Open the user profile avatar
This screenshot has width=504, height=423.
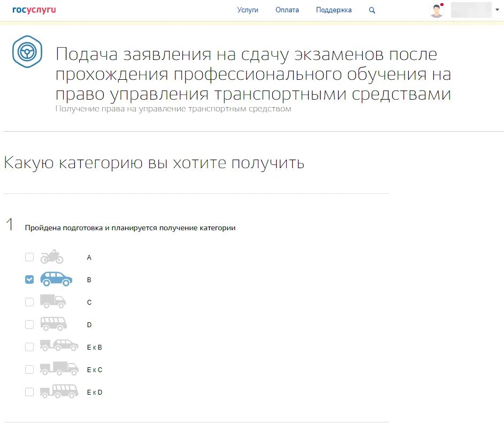click(437, 10)
